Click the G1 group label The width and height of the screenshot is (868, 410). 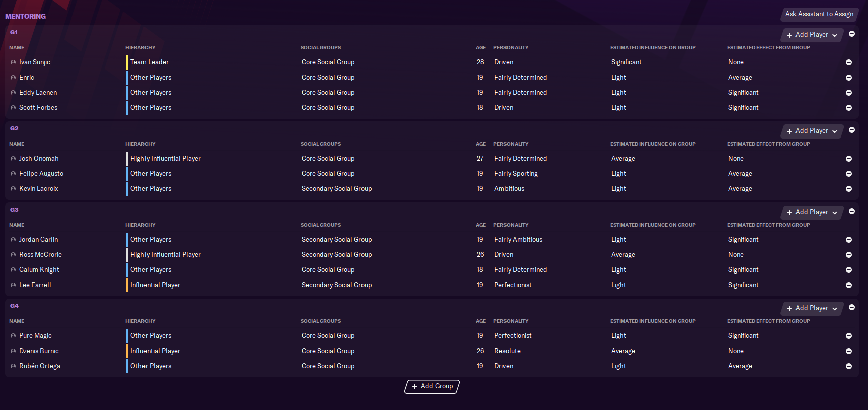(x=14, y=32)
